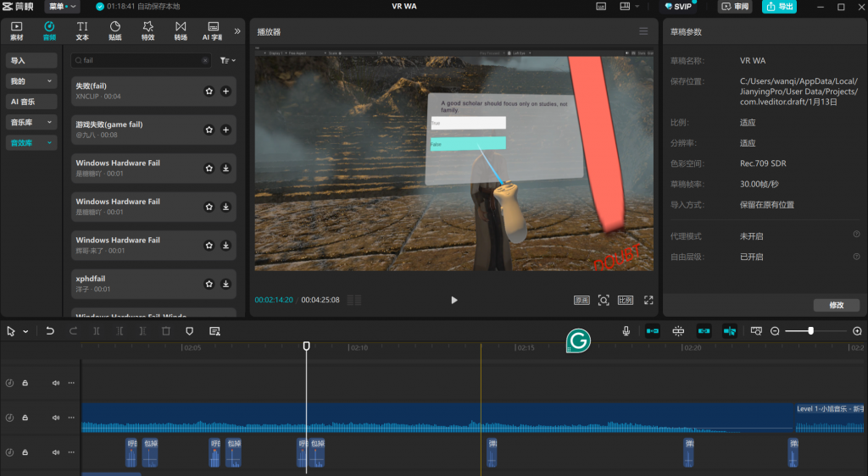Click the 导出 export button
This screenshot has width=868, height=476.
(780, 7)
